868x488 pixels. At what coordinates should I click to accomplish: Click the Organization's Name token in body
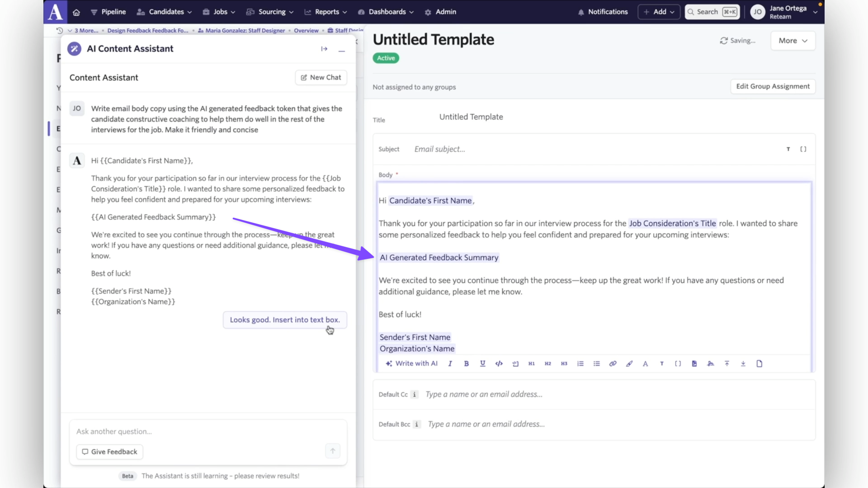[417, 349]
